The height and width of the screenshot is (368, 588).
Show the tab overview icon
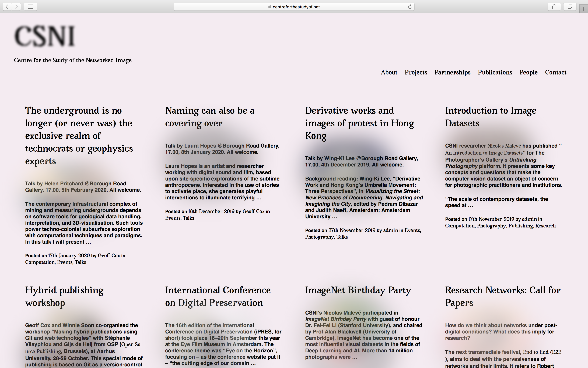tap(570, 7)
